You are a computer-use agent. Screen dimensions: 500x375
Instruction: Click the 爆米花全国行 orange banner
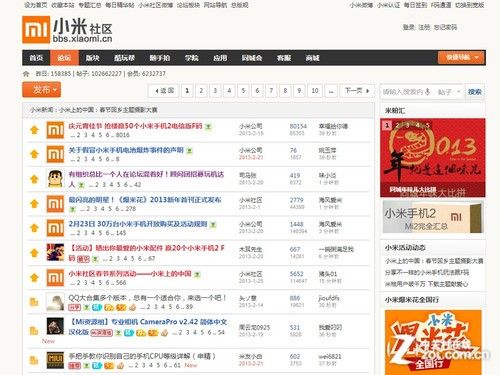pos(433,342)
